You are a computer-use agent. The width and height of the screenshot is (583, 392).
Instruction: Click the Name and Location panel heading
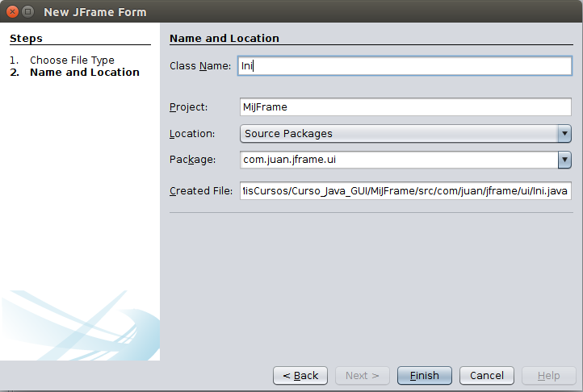click(224, 38)
